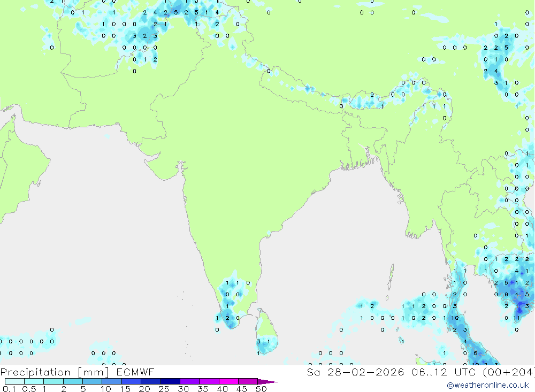The image size is (535, 392).
Task: Click the 1–2 mm legend color box
Action: [x=53, y=381]
